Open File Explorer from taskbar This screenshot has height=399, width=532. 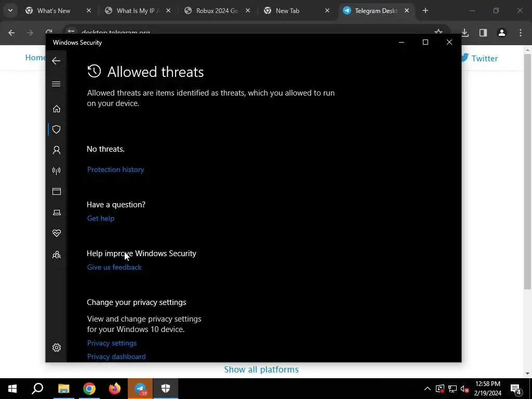(63, 389)
